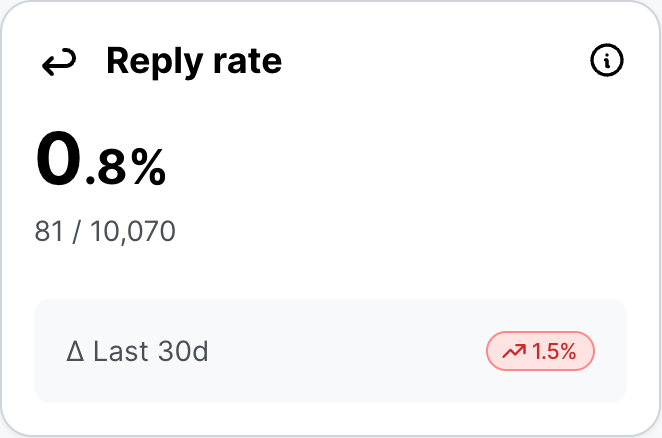This screenshot has width=662, height=438.
Task: Click the delta triangle symbol
Action: coord(76,352)
